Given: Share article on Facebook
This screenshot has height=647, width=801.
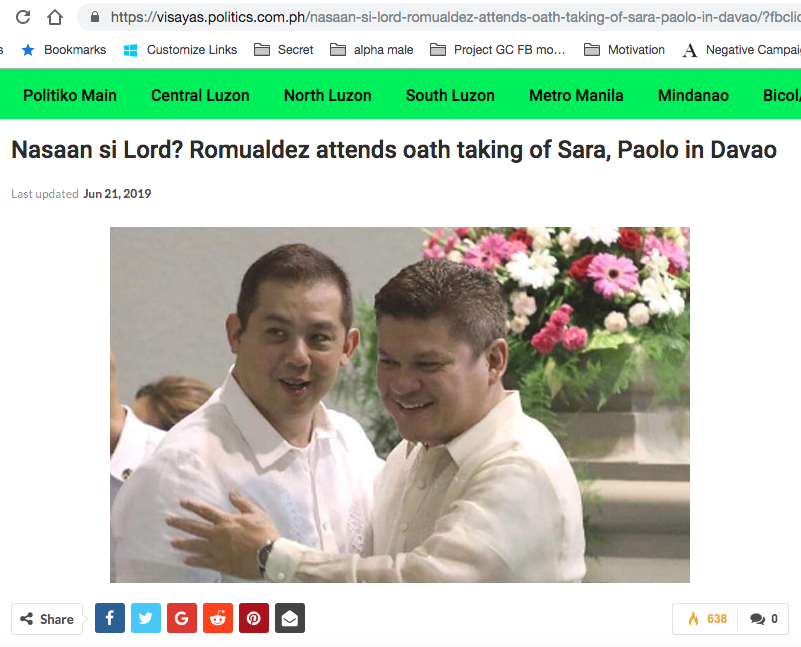Looking at the screenshot, I should (110, 618).
